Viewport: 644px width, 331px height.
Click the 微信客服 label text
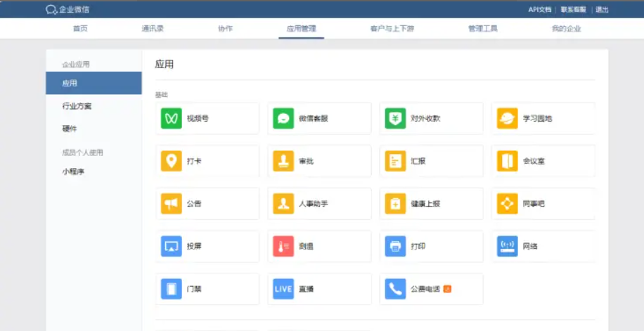[314, 118]
